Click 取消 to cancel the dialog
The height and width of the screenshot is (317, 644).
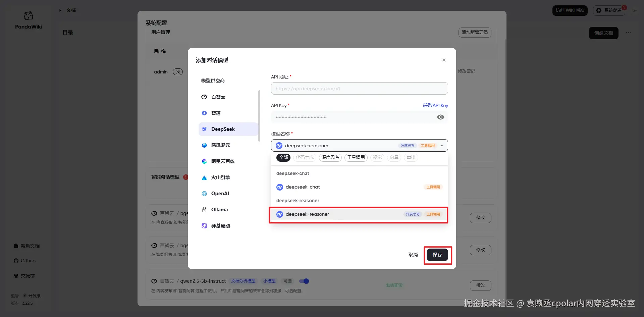point(413,255)
